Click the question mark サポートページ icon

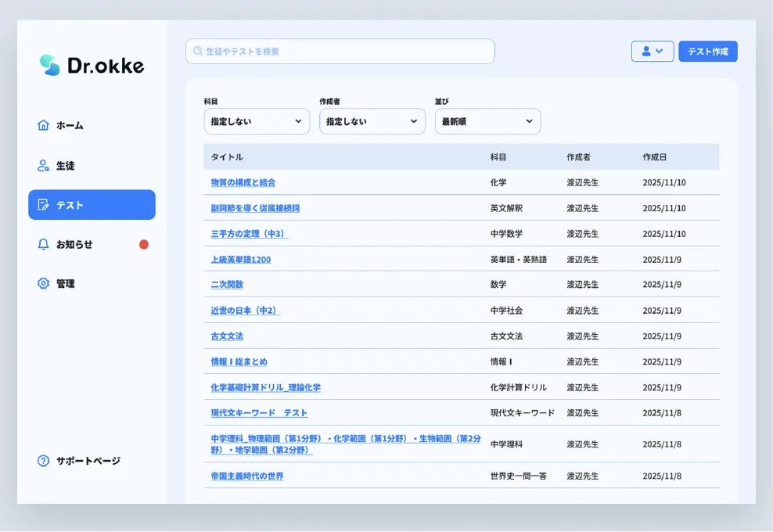[x=42, y=461]
